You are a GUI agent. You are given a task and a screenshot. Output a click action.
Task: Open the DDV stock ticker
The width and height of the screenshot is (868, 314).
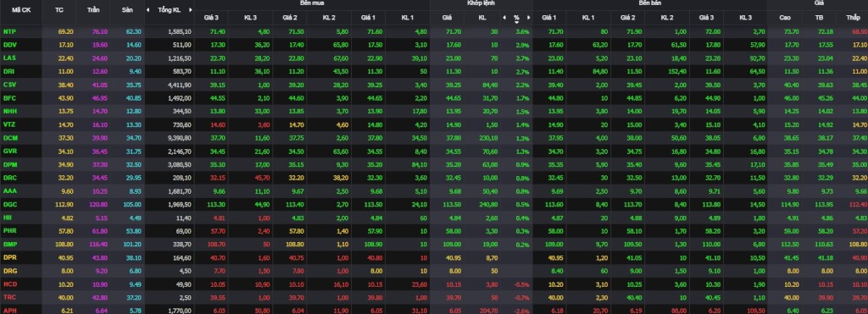tap(9, 45)
